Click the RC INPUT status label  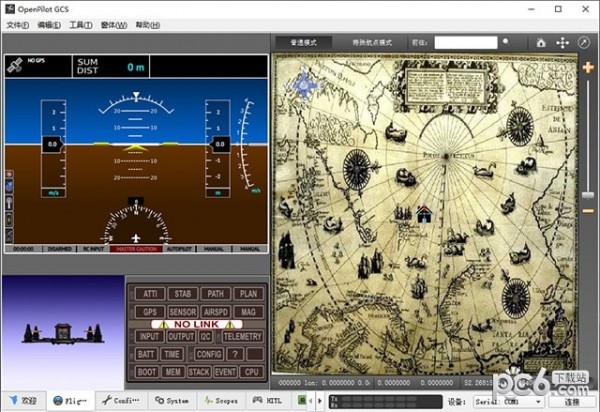click(x=94, y=249)
